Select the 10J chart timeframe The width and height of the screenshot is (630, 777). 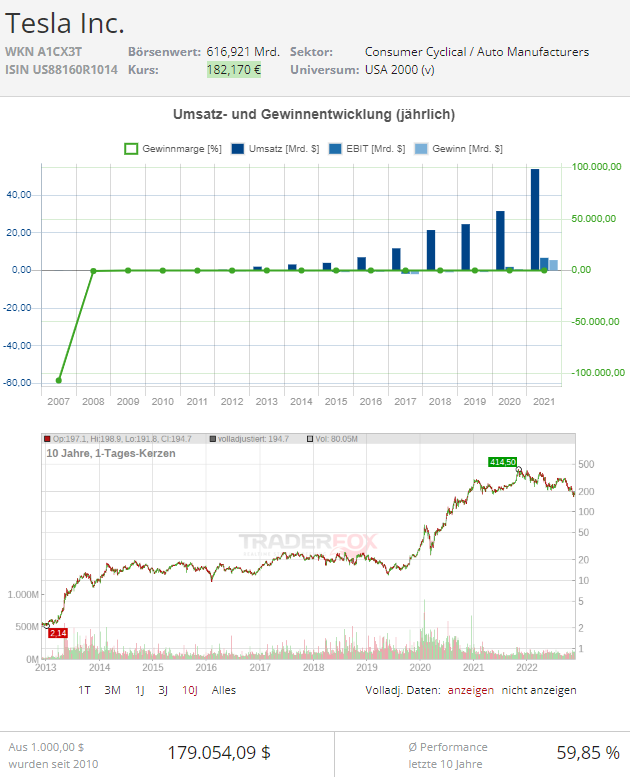pyautogui.click(x=190, y=690)
